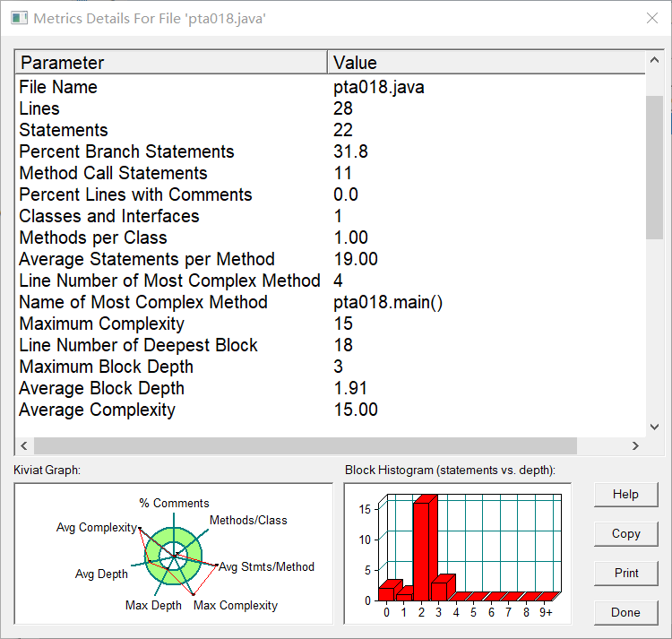This screenshot has width=672, height=639.
Task: Click the value pta018.main()
Action: 388,302
